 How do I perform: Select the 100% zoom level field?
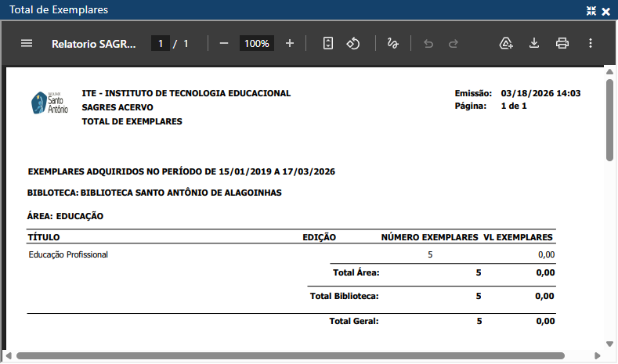[256, 43]
